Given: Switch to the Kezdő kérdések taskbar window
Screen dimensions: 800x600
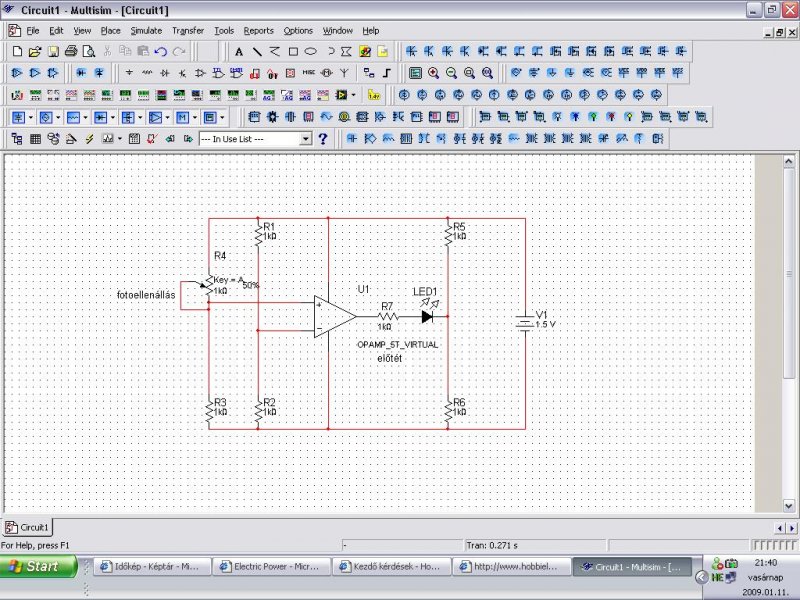Looking at the screenshot, I should 391,566.
